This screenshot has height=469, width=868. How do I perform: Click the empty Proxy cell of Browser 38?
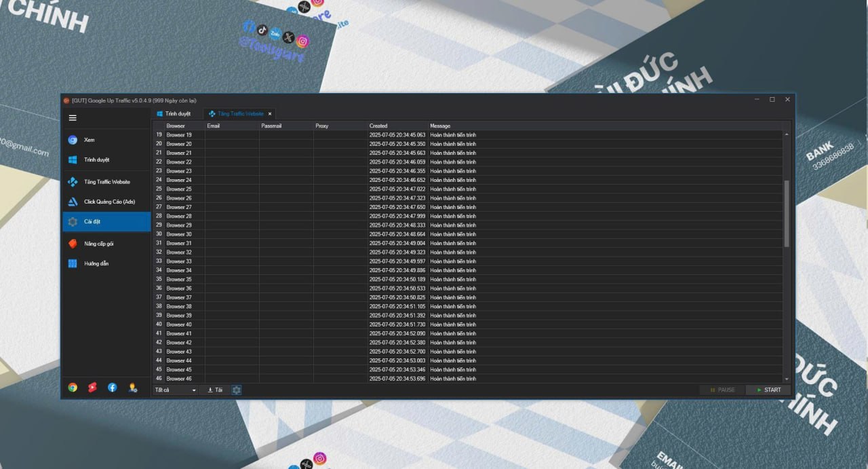(340, 306)
